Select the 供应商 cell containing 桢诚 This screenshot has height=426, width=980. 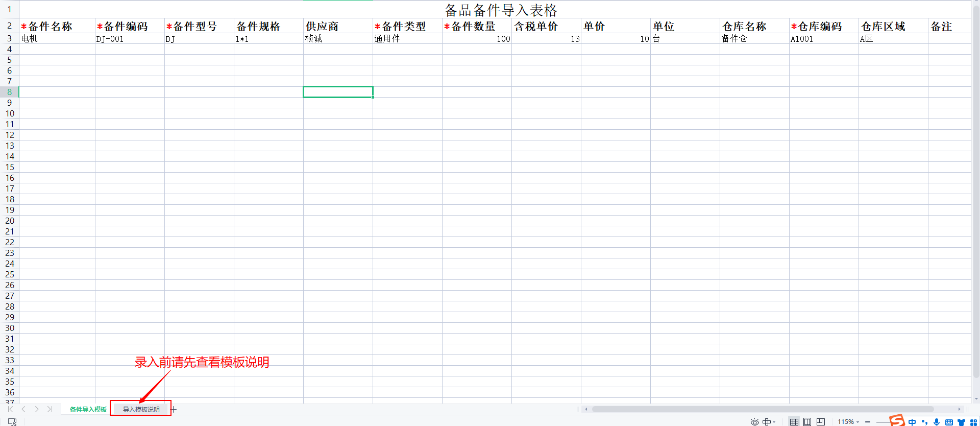click(x=338, y=39)
